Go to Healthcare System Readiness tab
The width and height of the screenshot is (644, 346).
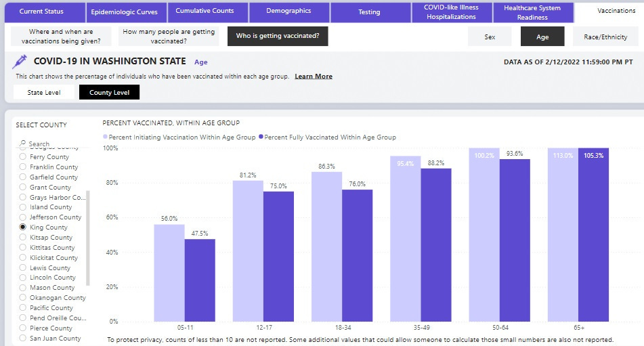[532, 12]
